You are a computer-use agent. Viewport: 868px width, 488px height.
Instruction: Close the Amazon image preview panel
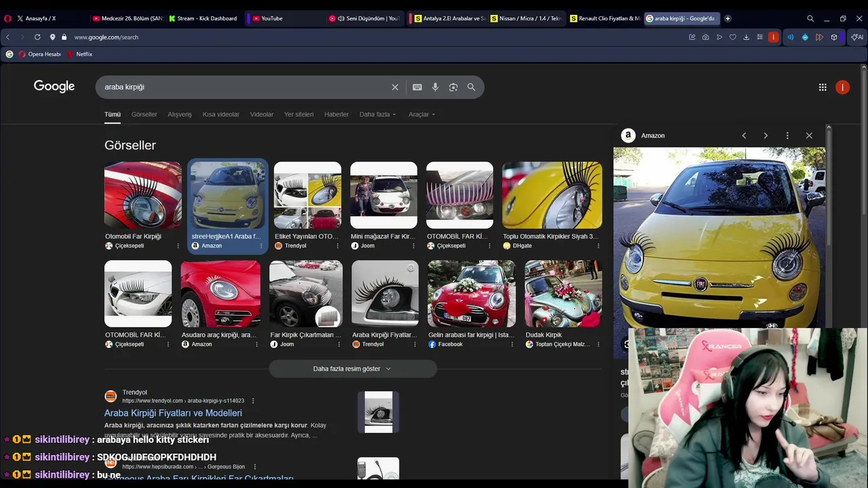[x=809, y=136]
